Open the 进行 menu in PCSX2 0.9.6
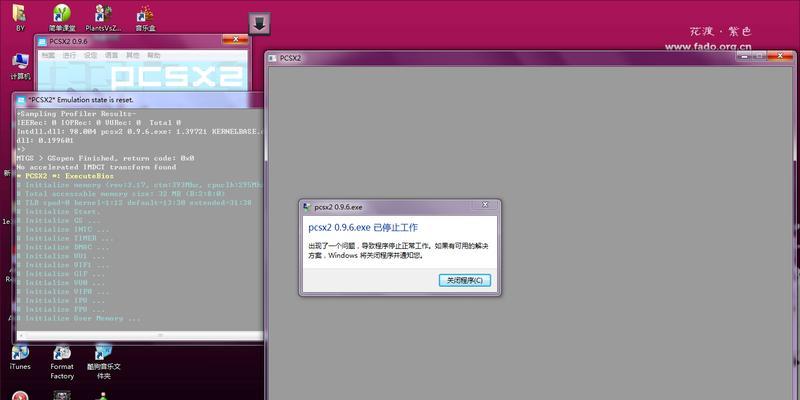Screen dimensions: 800x400 pos(69,55)
